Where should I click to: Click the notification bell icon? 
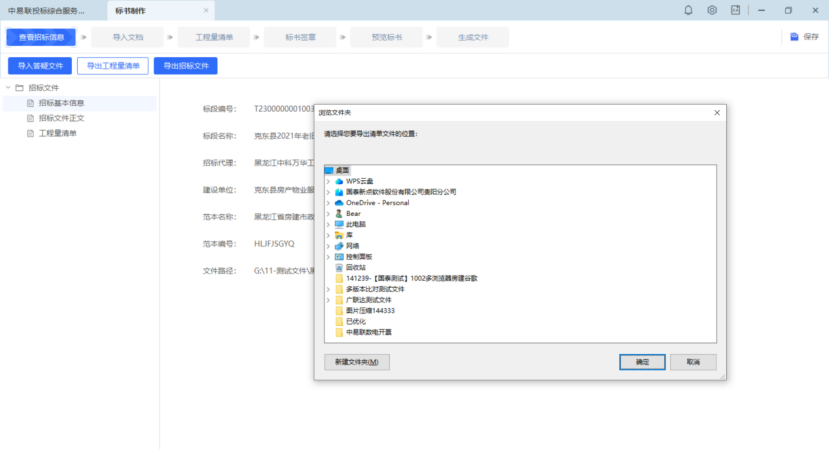click(x=688, y=10)
